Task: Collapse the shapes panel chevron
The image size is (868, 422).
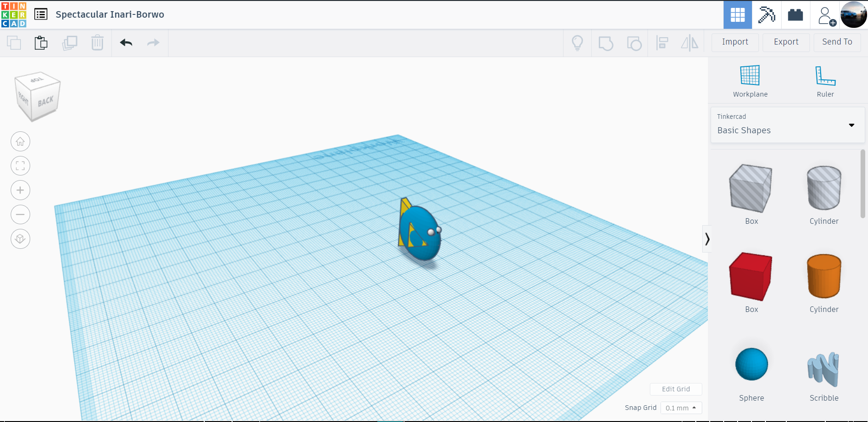Action: [x=707, y=239]
